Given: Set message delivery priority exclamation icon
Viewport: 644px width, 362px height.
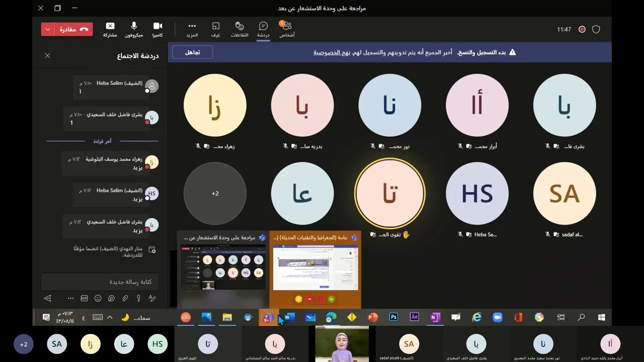Looking at the screenshot, I should (x=139, y=298).
